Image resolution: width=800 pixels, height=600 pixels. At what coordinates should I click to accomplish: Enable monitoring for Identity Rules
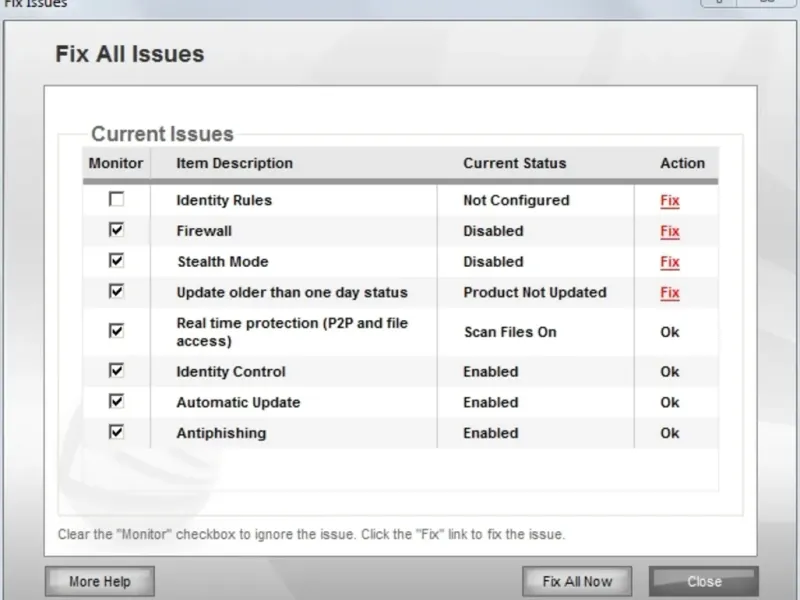tap(117, 200)
